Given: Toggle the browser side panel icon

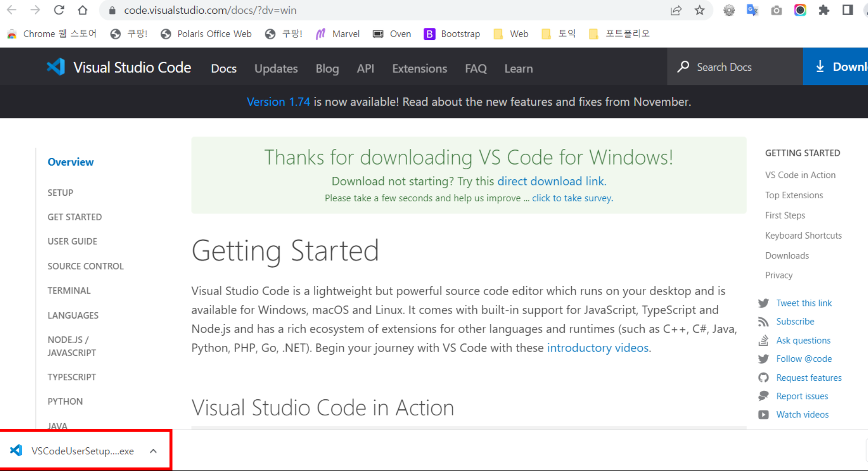Looking at the screenshot, I should tap(848, 10).
